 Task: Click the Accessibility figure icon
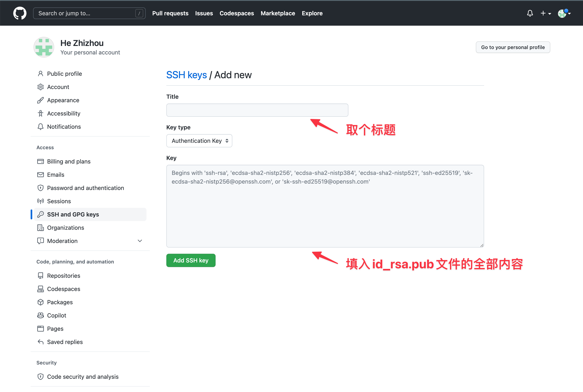(41, 113)
